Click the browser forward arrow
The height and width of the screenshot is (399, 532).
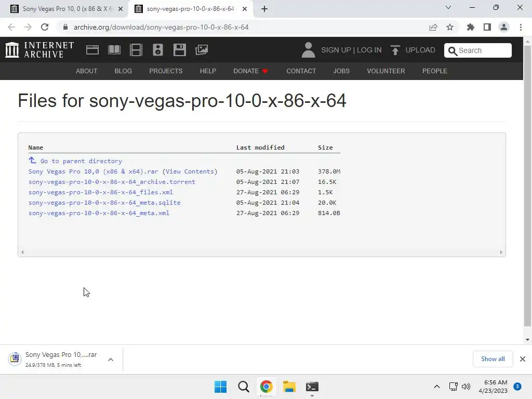pos(28,27)
